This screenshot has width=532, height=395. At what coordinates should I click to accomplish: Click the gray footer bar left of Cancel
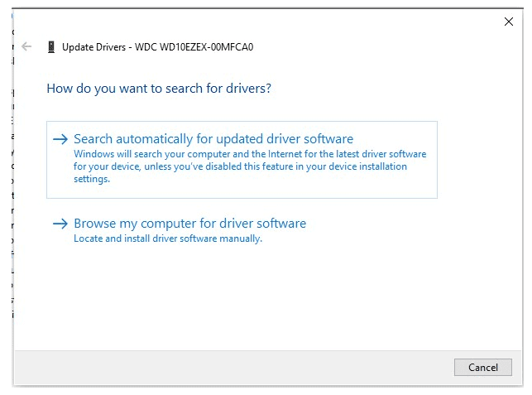point(232,367)
